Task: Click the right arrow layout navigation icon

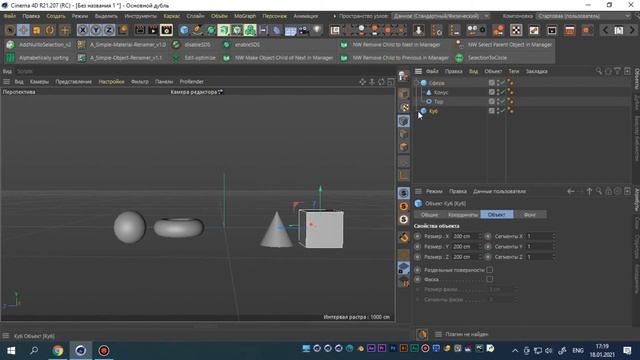Action: pyautogui.click(x=632, y=30)
